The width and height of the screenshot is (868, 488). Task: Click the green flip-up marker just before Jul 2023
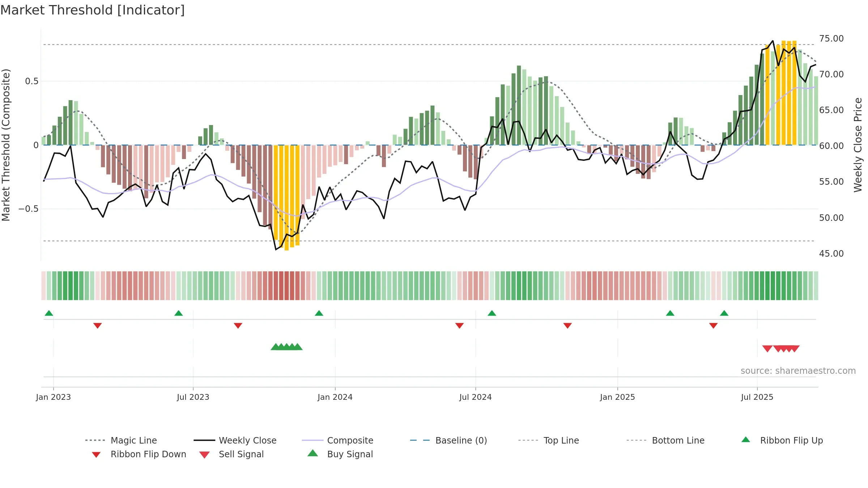(178, 313)
